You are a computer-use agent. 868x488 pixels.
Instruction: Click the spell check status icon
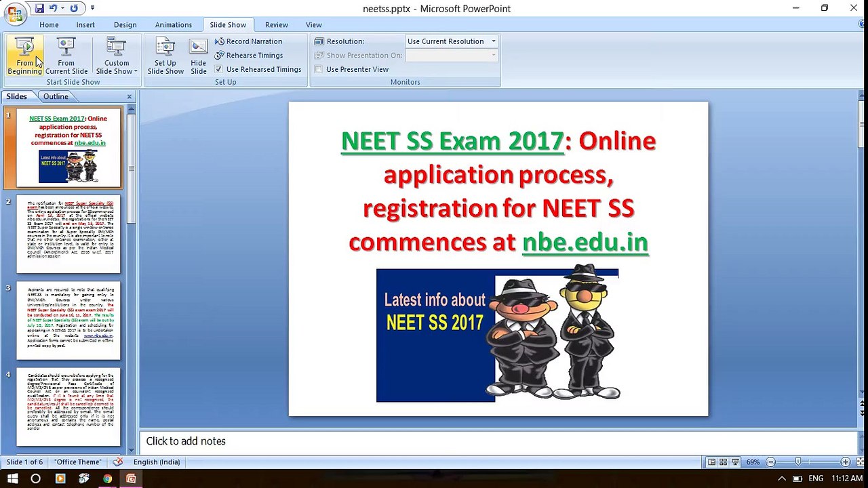118,462
